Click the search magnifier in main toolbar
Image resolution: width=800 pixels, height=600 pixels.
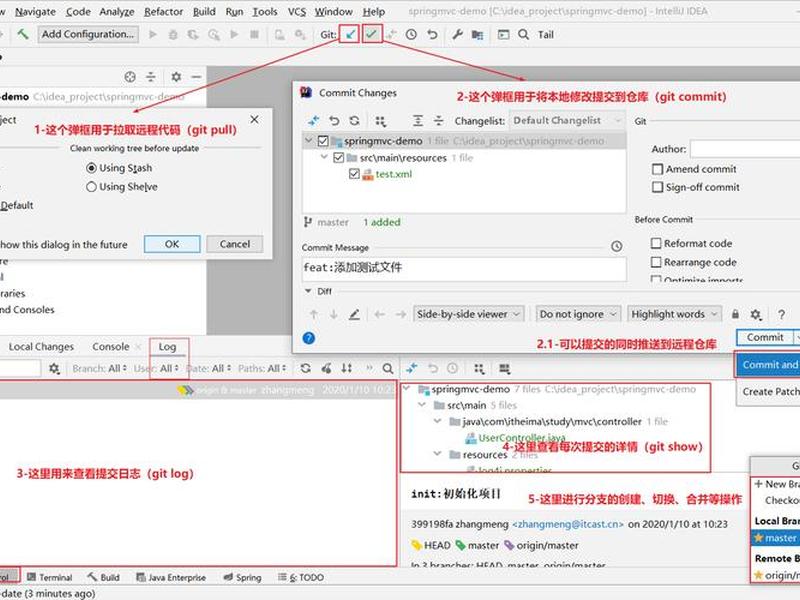coord(523,34)
